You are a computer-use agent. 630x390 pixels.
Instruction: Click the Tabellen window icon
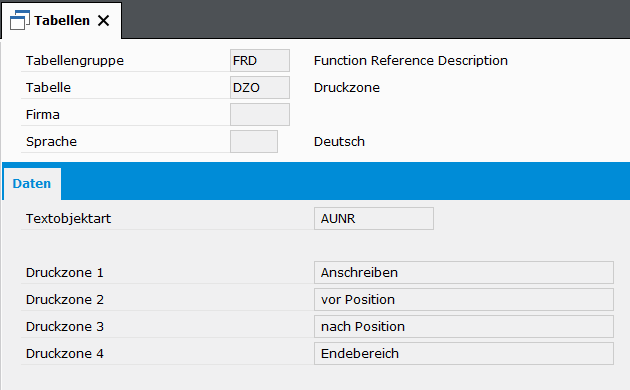(x=20, y=20)
